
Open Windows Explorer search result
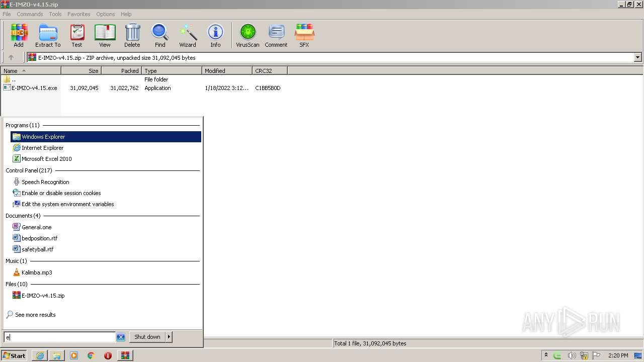click(x=106, y=137)
